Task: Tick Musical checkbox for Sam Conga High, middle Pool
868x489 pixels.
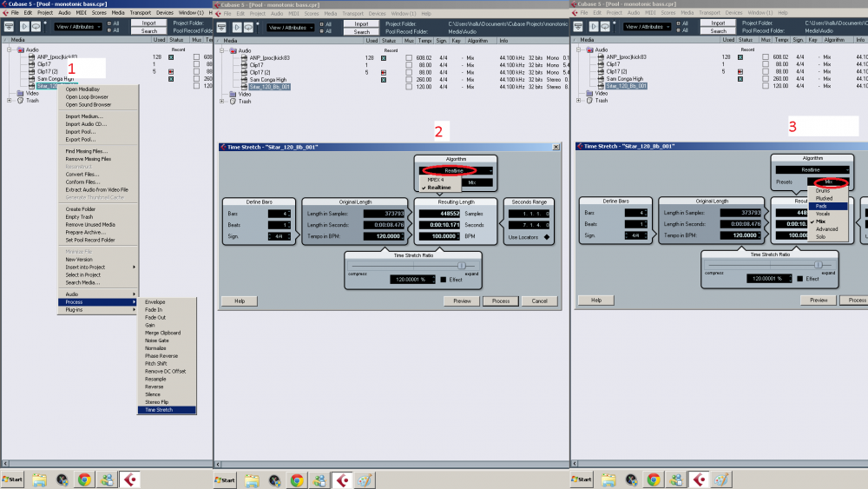Action: coord(409,80)
